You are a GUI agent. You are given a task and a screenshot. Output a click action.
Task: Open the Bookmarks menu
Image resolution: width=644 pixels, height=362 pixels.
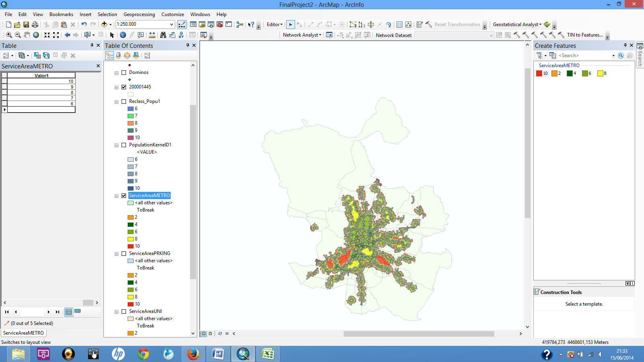(x=61, y=14)
